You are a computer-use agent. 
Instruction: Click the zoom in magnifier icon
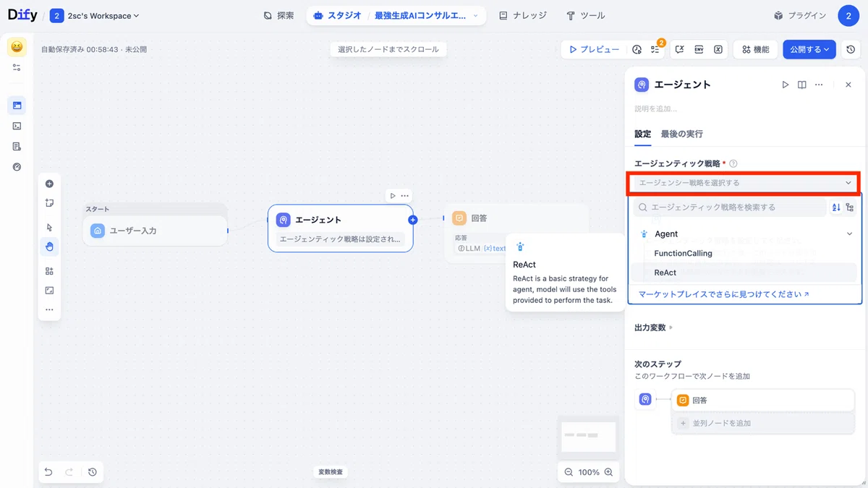pyautogui.click(x=609, y=472)
